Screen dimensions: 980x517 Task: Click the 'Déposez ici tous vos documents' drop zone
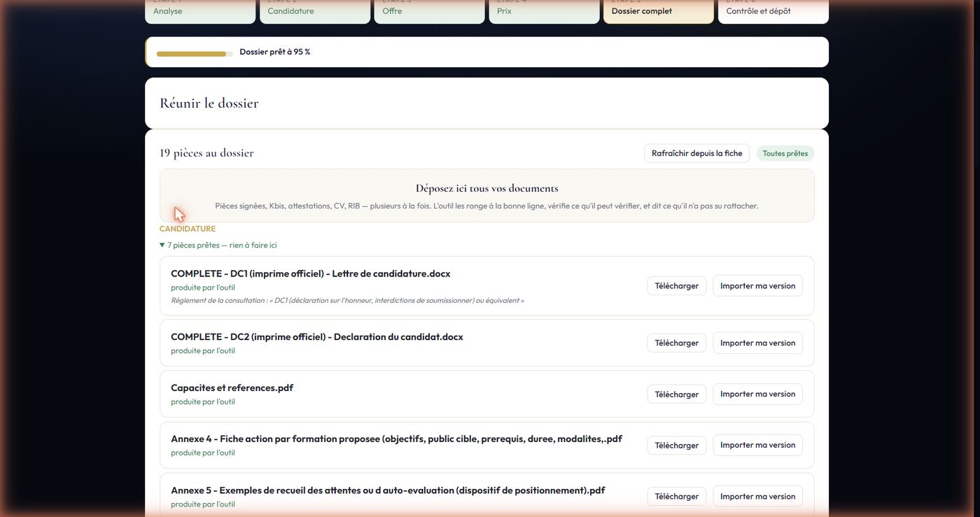(x=487, y=196)
